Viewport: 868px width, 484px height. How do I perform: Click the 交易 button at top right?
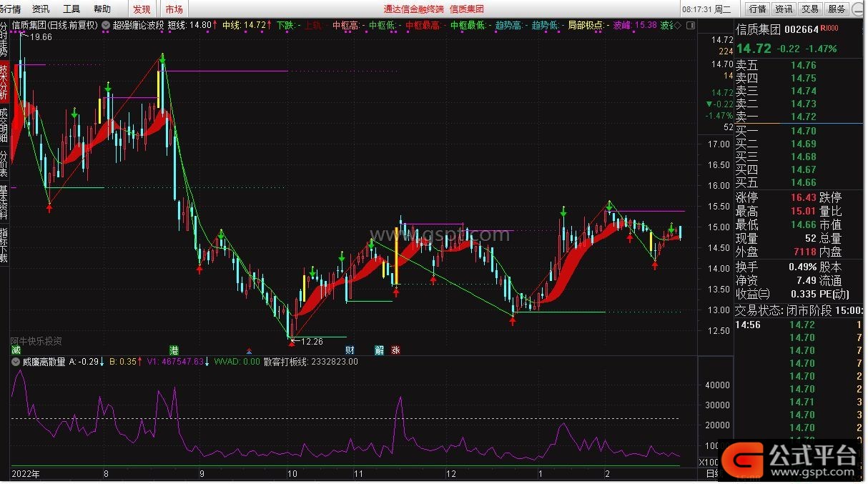click(810, 9)
